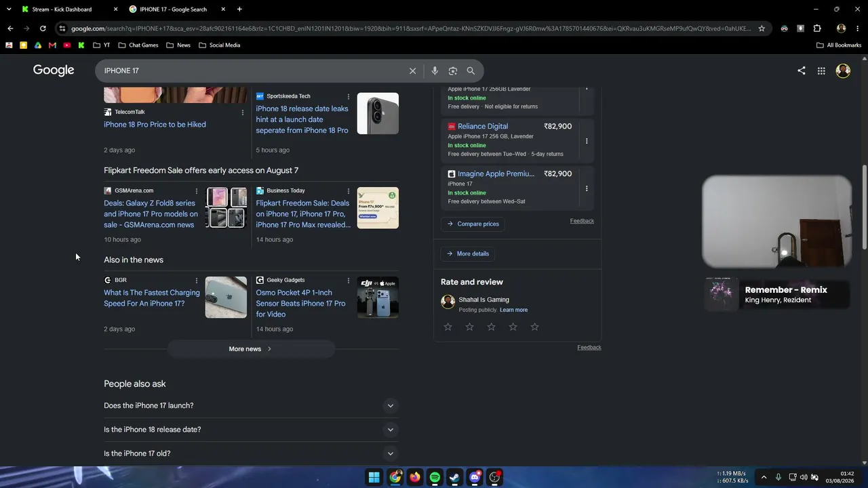Screen dimensions: 868x488
Task: Open the News bookmarks folder
Action: (178, 45)
